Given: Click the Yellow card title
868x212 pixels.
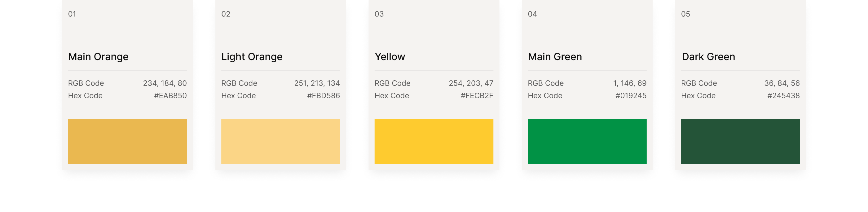Looking at the screenshot, I should (x=390, y=57).
